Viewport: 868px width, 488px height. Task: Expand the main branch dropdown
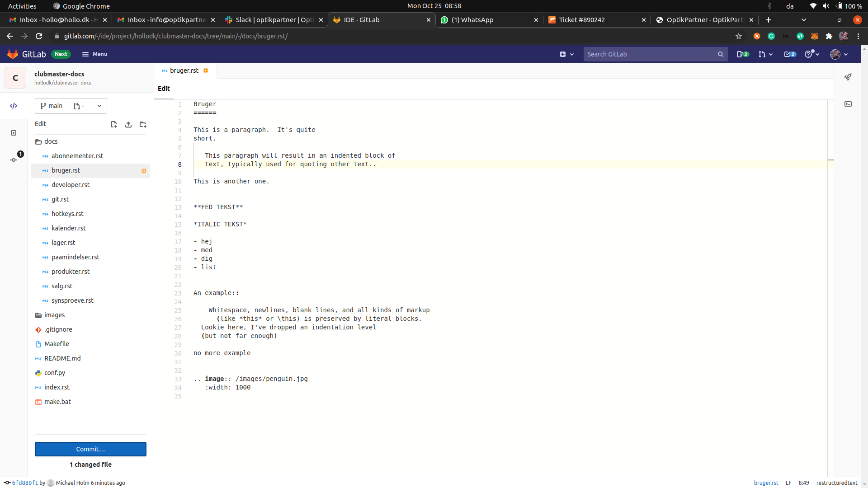[x=71, y=106]
